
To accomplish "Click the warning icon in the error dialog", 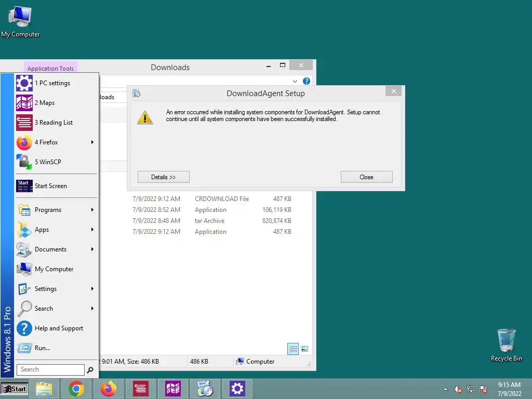I will (145, 117).
